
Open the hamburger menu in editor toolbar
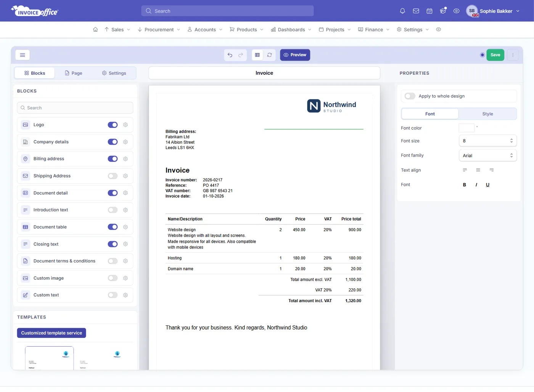23,55
